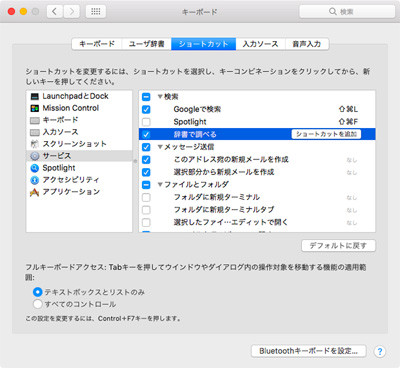Click the なし shortcut for フォルダに新規ターミナルタブ
Screen dimensions: 400x368
(352, 210)
